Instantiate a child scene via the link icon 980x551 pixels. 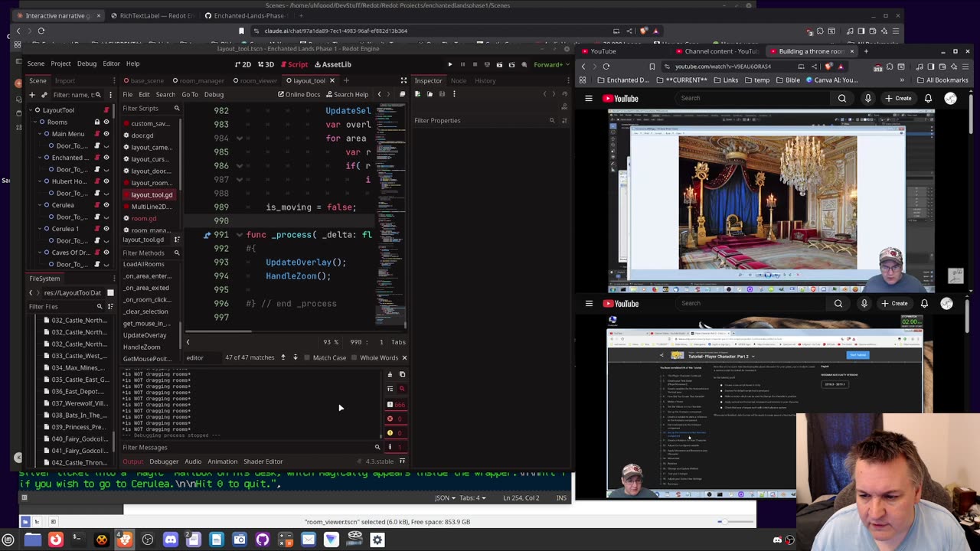point(45,95)
